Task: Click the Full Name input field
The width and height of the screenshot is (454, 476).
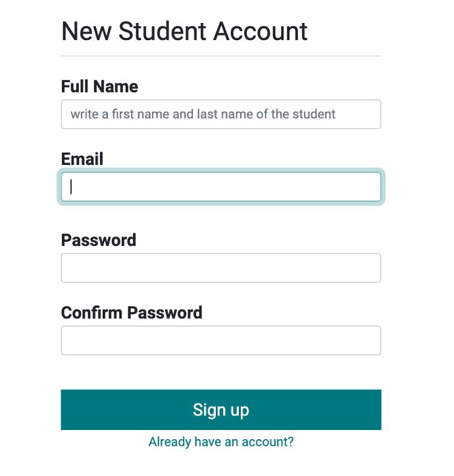Action: [x=221, y=114]
